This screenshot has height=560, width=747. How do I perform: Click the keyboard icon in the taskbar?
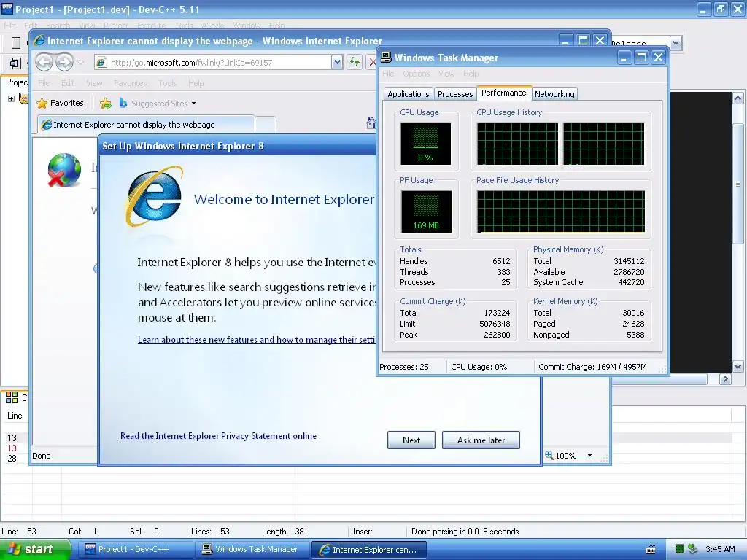click(650, 550)
